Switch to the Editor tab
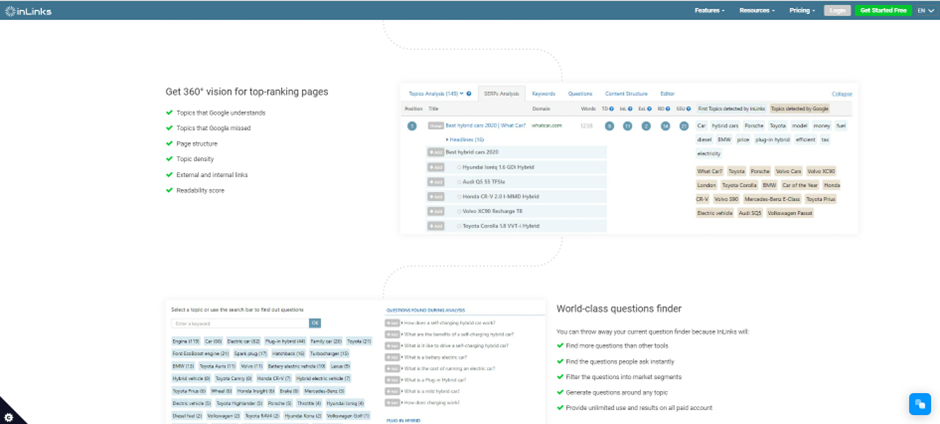Viewport: 940px width, 424px height. tap(667, 94)
